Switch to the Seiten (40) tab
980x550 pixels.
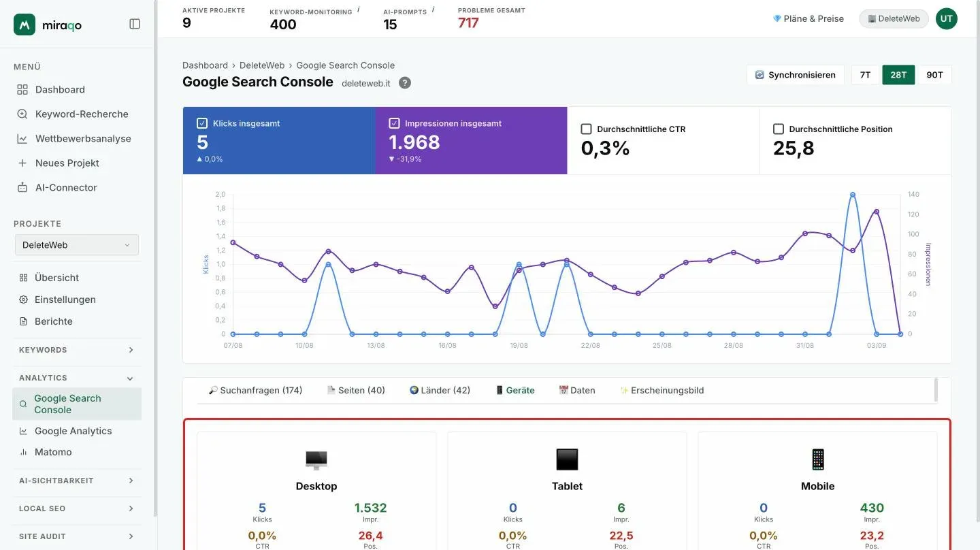point(356,390)
